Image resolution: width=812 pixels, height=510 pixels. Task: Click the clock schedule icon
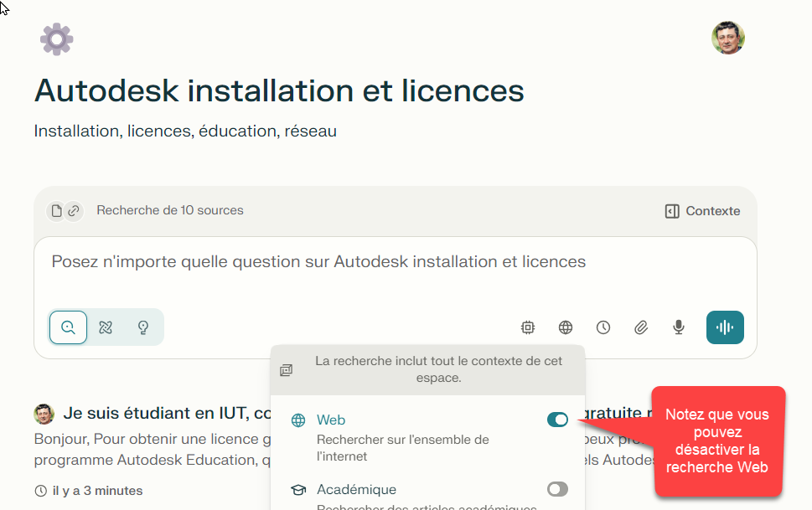603,327
